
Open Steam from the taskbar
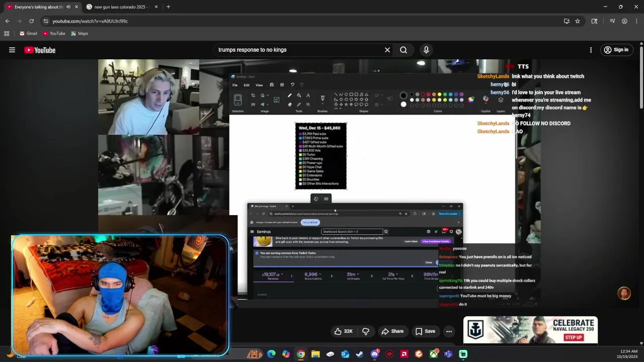click(x=360, y=354)
